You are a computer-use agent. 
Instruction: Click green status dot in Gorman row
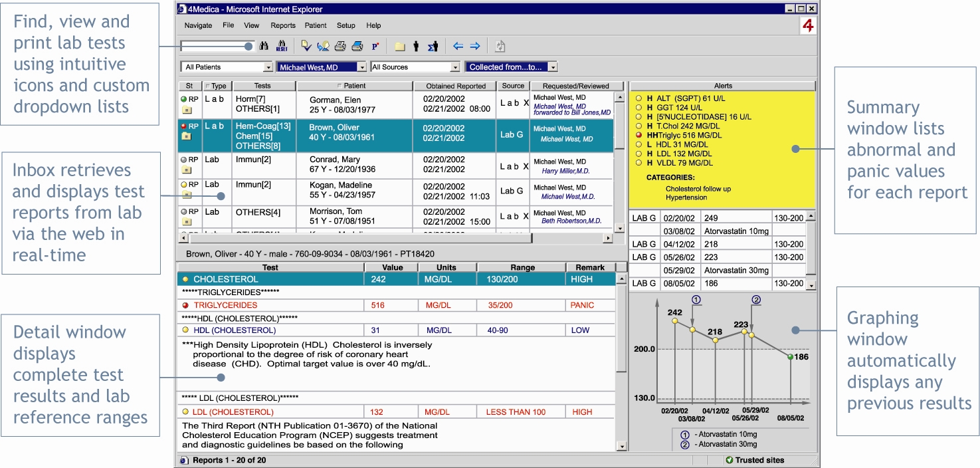[x=184, y=99]
